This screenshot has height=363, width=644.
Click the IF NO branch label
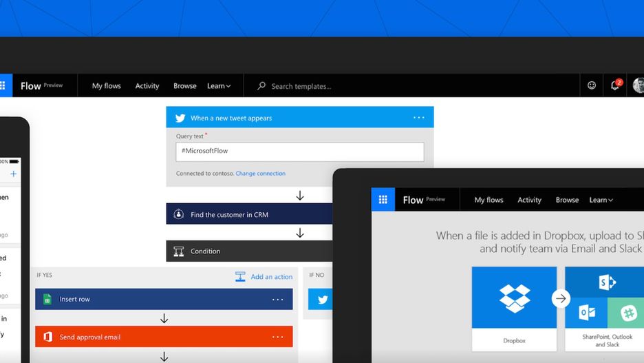[316, 275]
